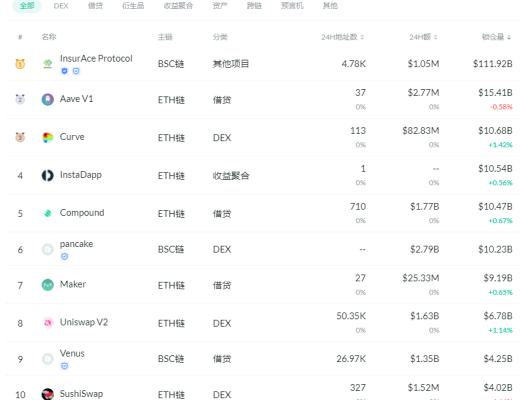520x400 pixels.
Task: Click the Aave V1 logo icon
Action: (48, 99)
